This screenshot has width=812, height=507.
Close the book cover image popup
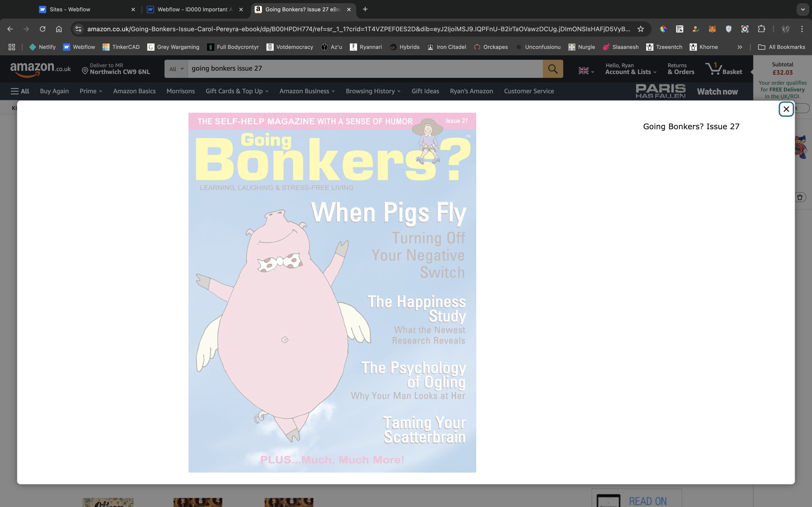[786, 109]
